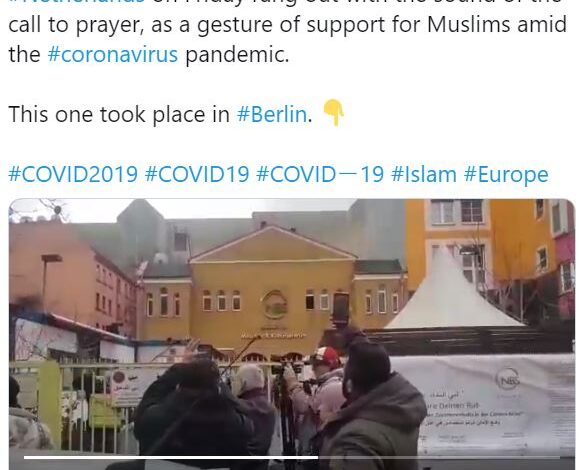This screenshot has height=470, width=579.
Task: Select the #COVID19 hashtag
Action: 197,174
